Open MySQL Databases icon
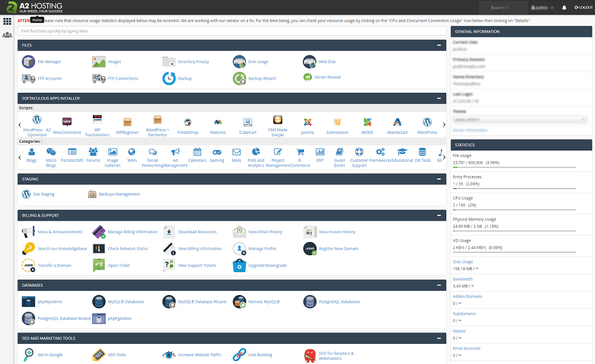The height and width of the screenshot is (364, 595). 99,302
